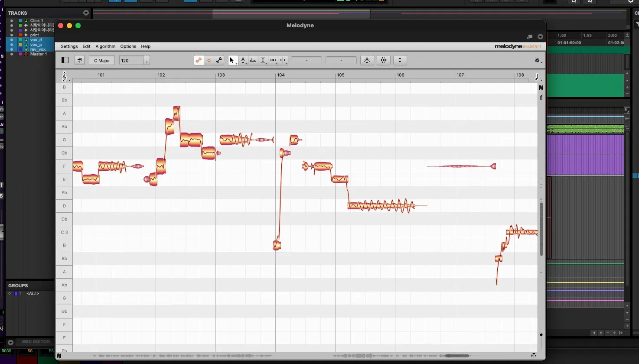Click the C Major scale button
Image resolution: width=639 pixels, height=364 pixels.
click(102, 61)
